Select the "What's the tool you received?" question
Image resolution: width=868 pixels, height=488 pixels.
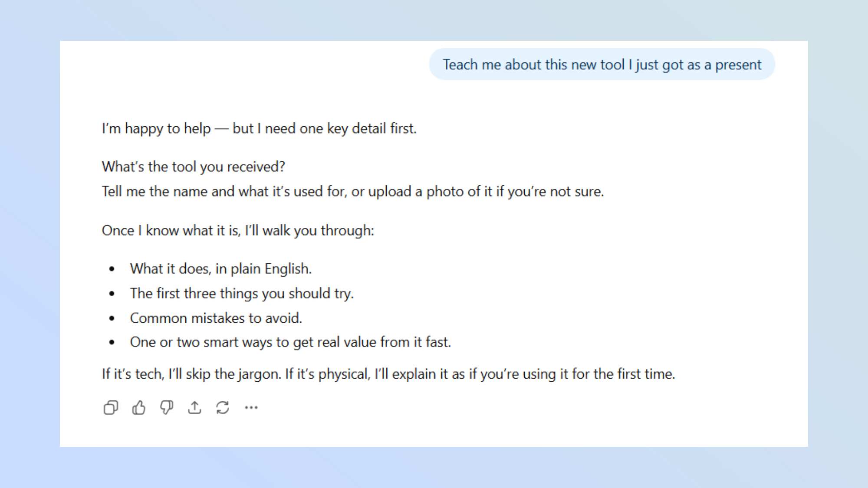[193, 167]
